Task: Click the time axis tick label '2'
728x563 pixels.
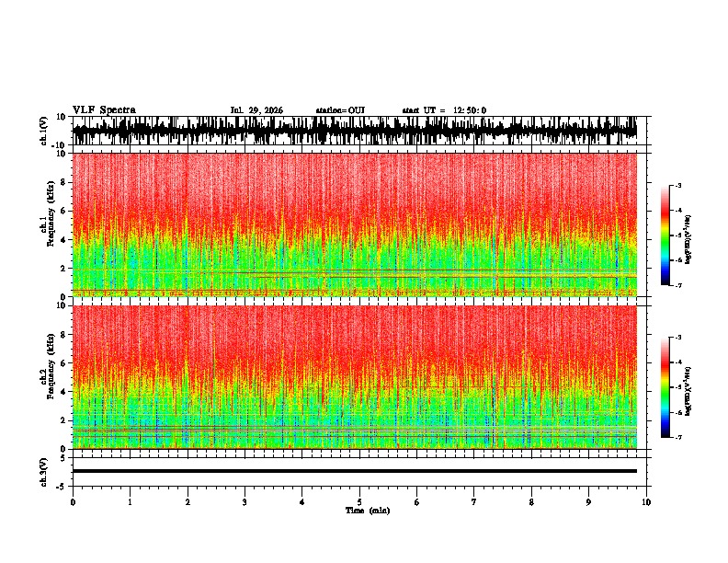Action: click(188, 502)
